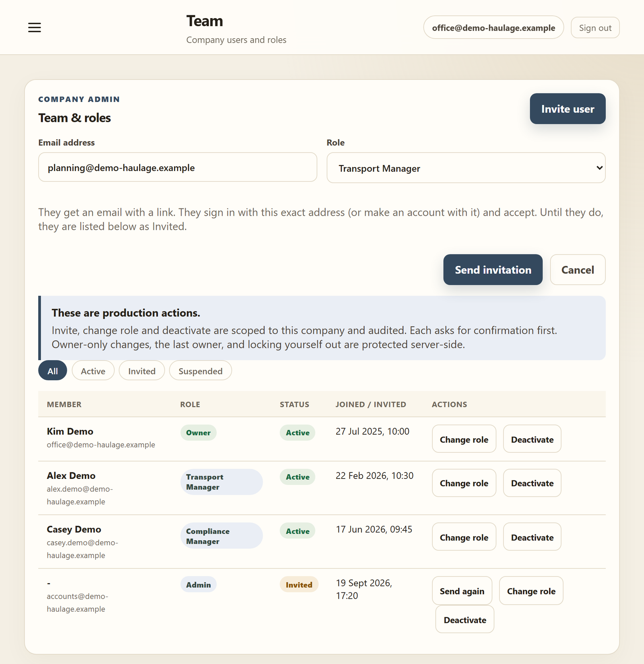Deactivate Kim Demo
Image resolution: width=644 pixels, height=664 pixels.
(532, 439)
